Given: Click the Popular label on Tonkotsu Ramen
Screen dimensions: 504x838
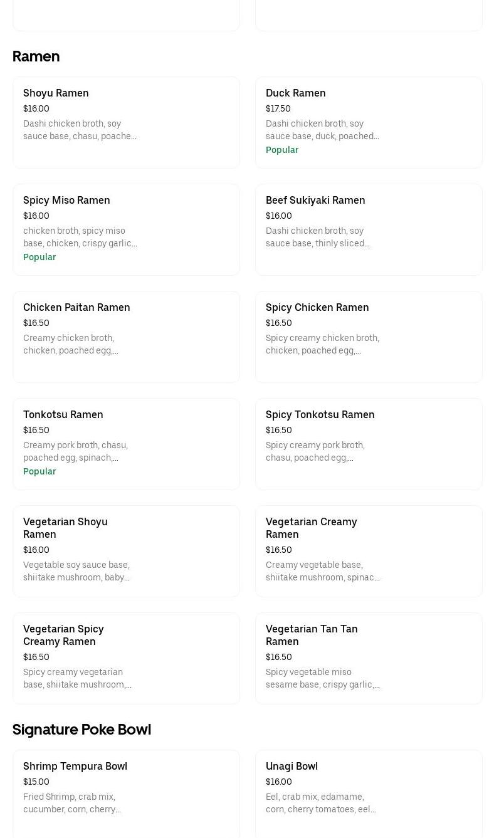Looking at the screenshot, I should pos(39,471).
